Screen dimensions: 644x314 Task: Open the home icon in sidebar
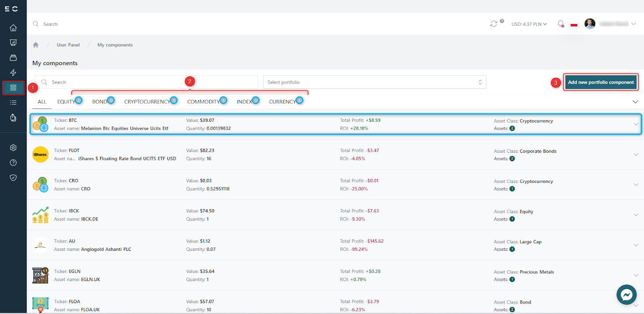[x=13, y=28]
